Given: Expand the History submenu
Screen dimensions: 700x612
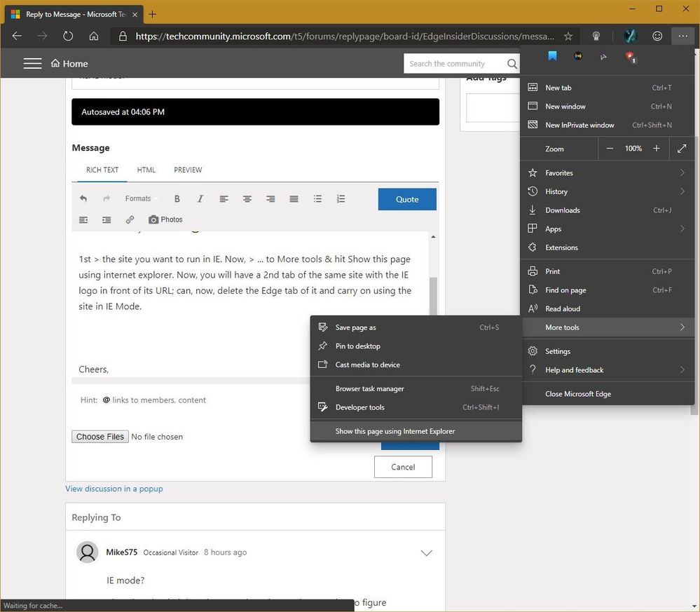Looking at the screenshot, I should [x=608, y=191].
